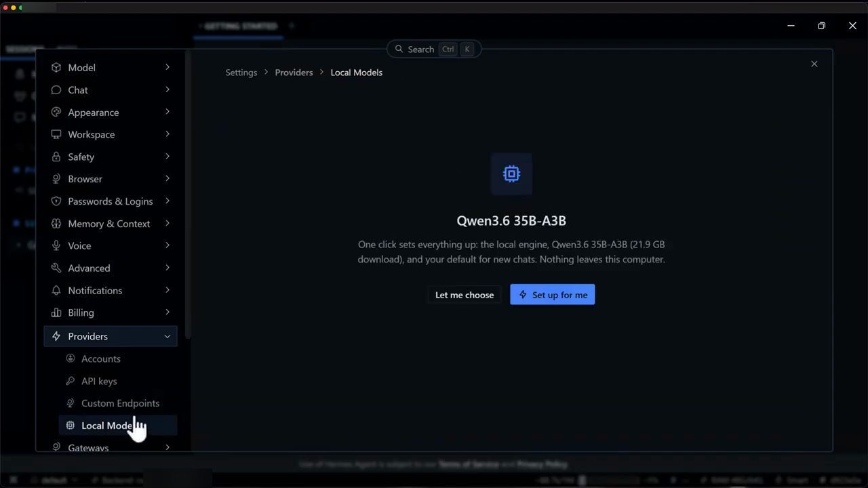Collapse the Providers section chevron

(x=167, y=336)
